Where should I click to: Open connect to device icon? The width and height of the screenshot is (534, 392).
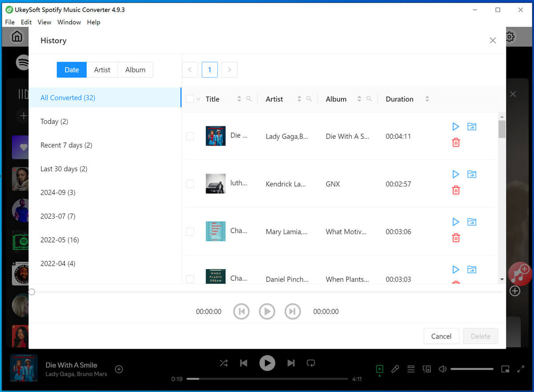coord(427,369)
